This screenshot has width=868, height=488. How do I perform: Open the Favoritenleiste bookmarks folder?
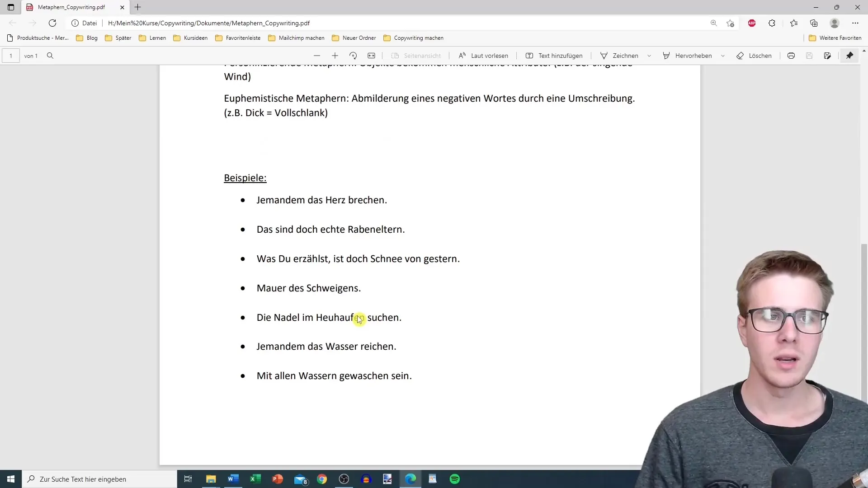pyautogui.click(x=238, y=38)
